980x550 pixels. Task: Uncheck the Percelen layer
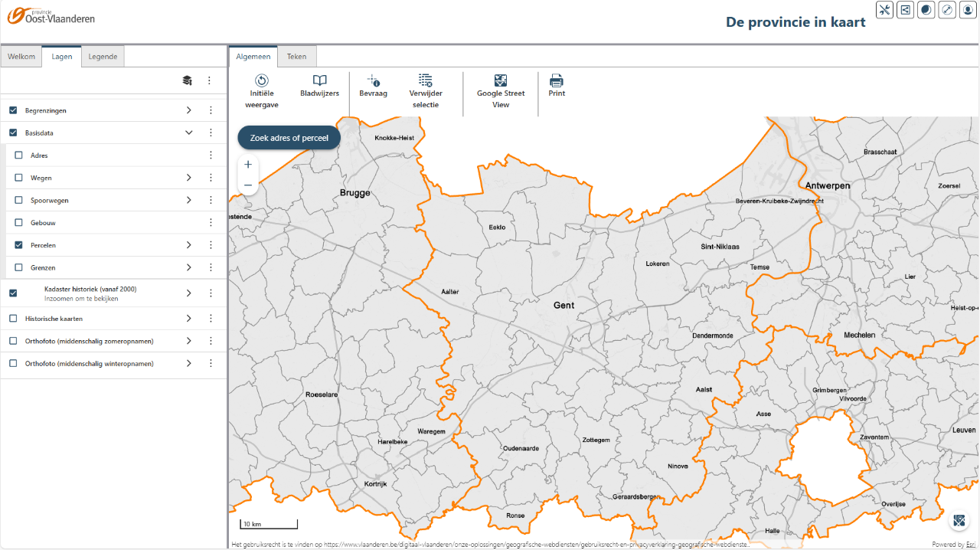(19, 245)
